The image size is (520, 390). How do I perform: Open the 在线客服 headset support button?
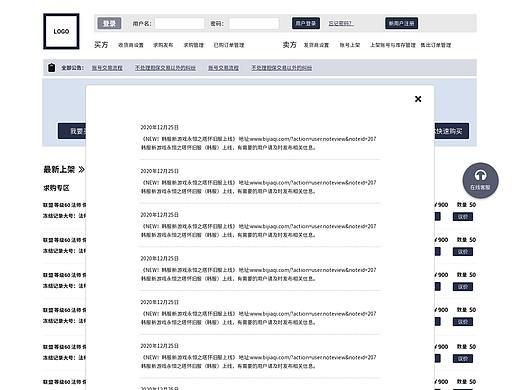[x=480, y=180]
